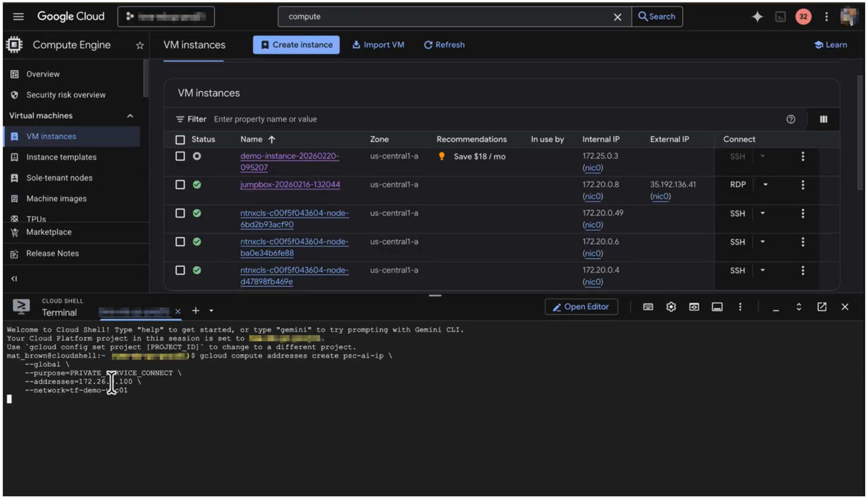Open column display options icon

point(823,119)
